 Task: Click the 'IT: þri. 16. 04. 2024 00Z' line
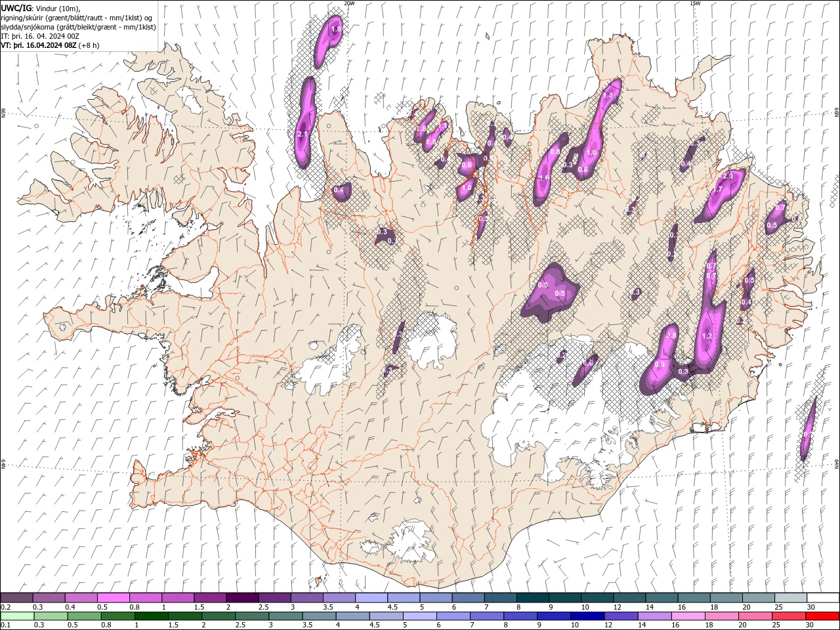point(39,36)
